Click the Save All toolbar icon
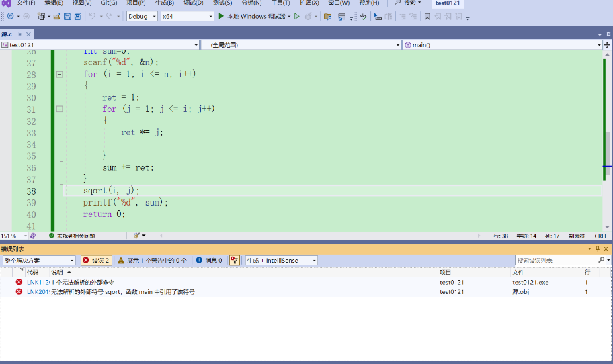The width and height of the screenshot is (613, 364). click(x=78, y=16)
